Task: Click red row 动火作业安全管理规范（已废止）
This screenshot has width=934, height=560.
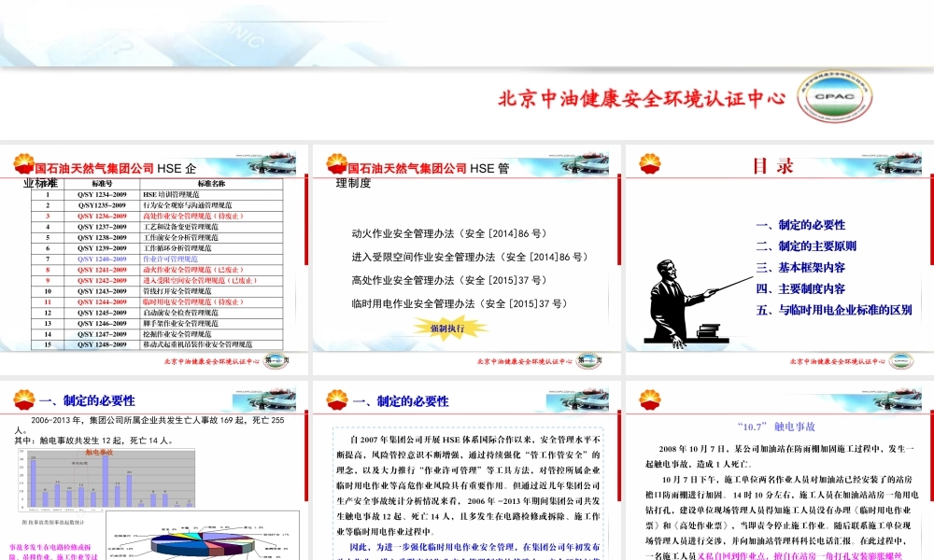Action: [157, 270]
